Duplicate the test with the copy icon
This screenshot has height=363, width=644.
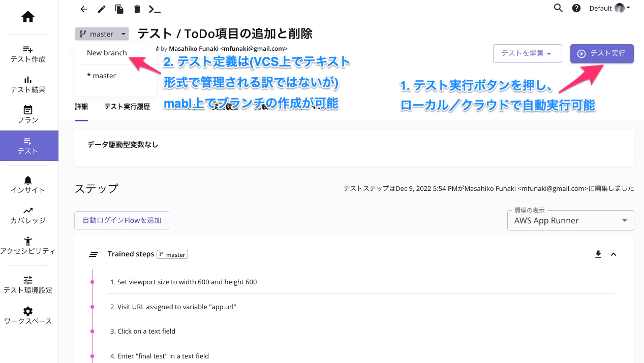[119, 9]
